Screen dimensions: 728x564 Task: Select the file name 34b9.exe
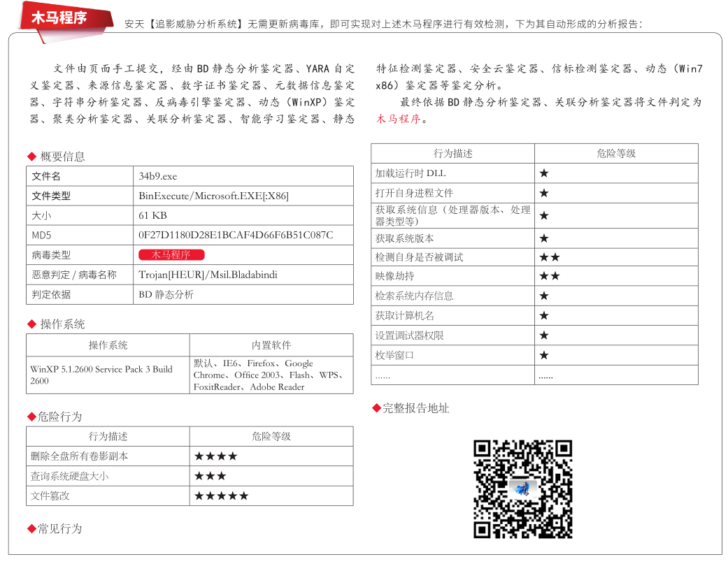click(158, 176)
